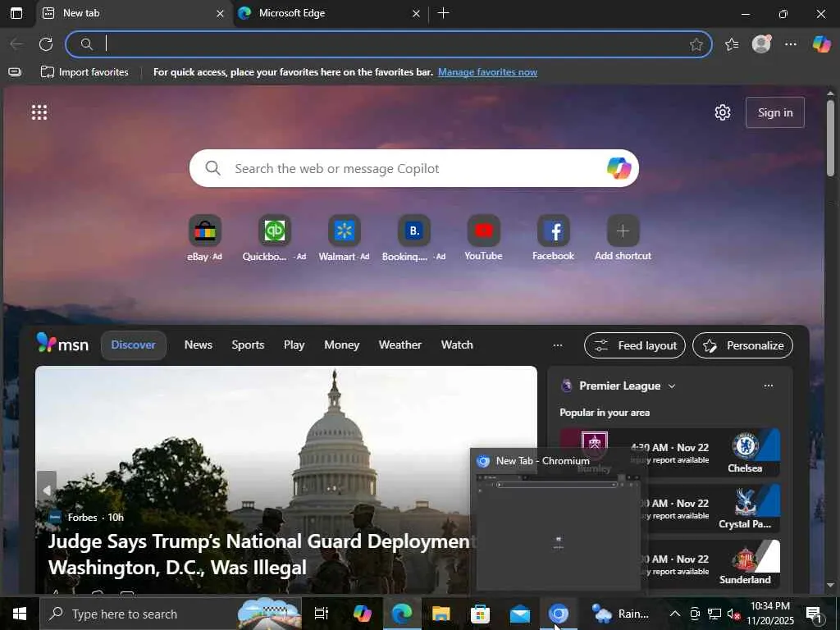Open notification center icon
Screen dimensions: 840x630
click(814, 614)
